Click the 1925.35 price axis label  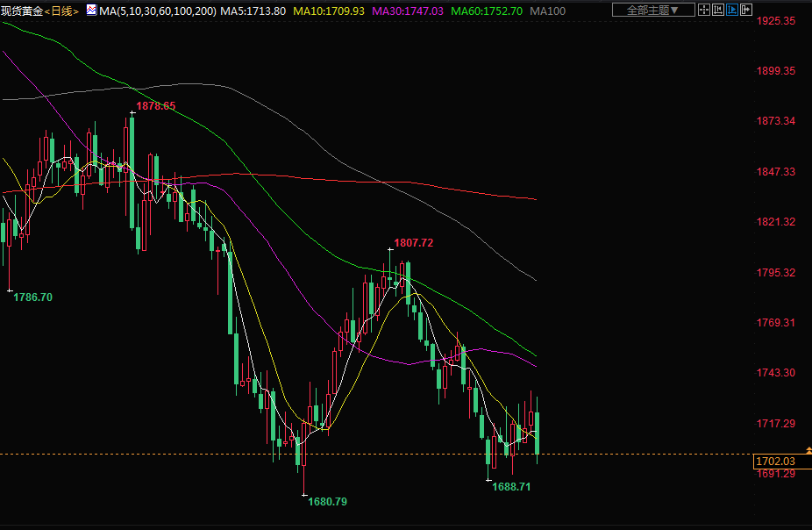pos(776,20)
